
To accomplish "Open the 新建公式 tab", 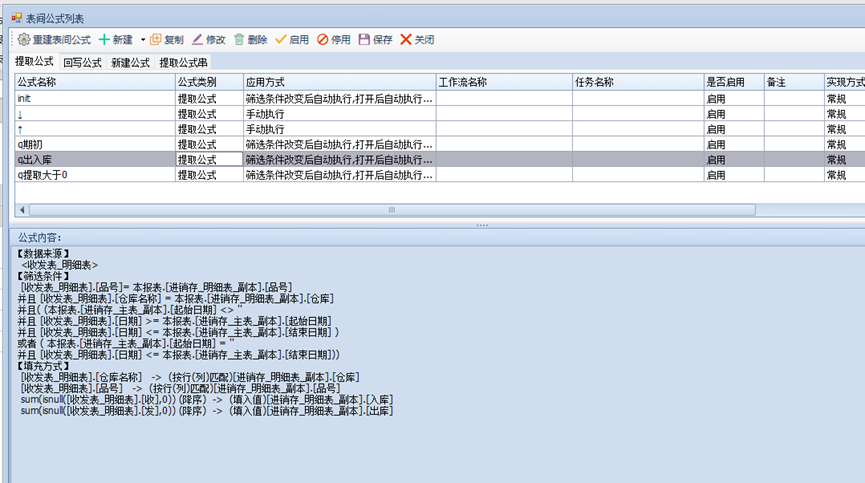I will click(x=130, y=63).
